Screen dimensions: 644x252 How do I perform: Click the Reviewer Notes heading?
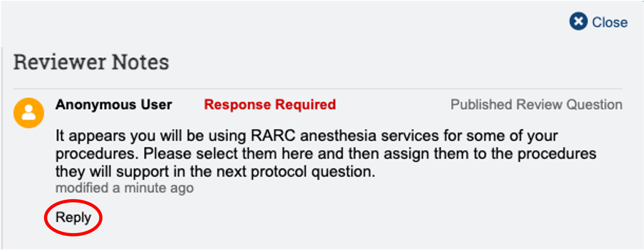pyautogui.click(x=91, y=62)
